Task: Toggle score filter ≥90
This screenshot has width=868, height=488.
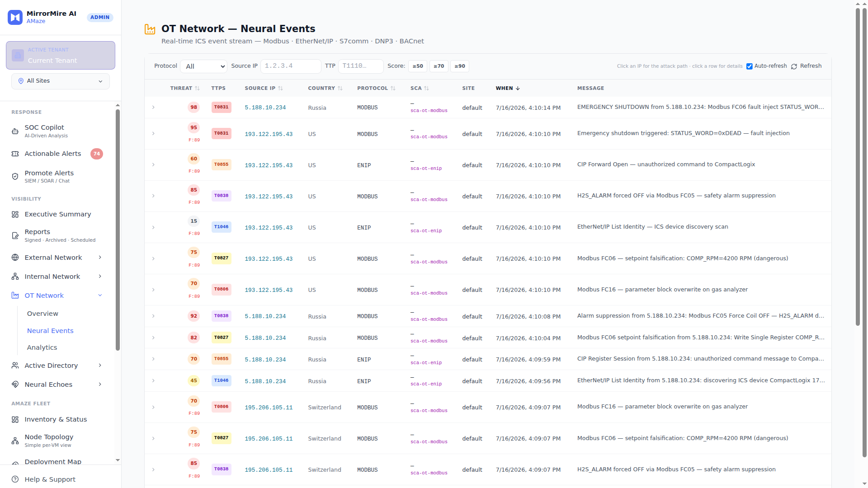Action: (x=460, y=66)
